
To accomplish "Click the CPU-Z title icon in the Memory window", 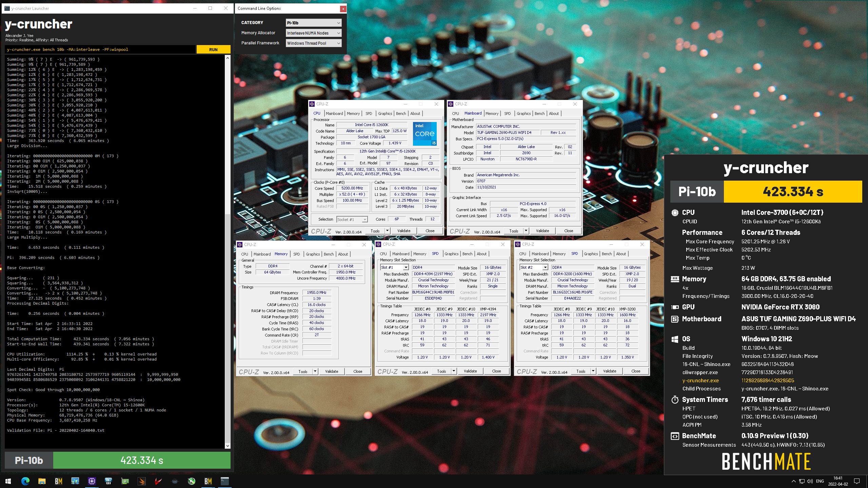I will (240, 244).
